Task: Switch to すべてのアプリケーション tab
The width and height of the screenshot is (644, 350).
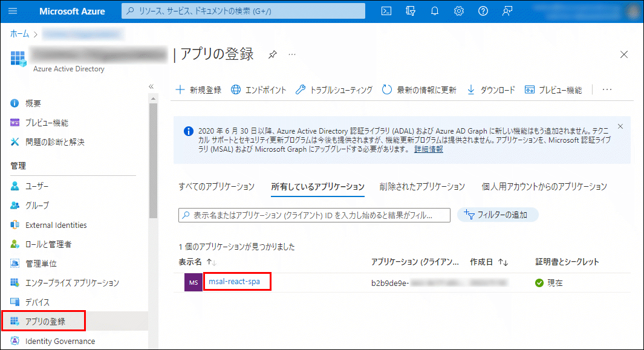Action: (216, 187)
